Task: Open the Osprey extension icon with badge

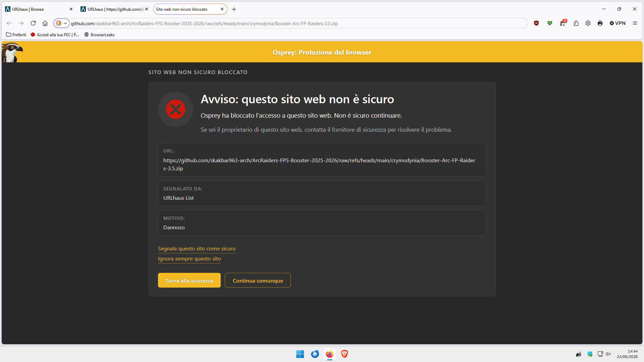Action: point(563,23)
